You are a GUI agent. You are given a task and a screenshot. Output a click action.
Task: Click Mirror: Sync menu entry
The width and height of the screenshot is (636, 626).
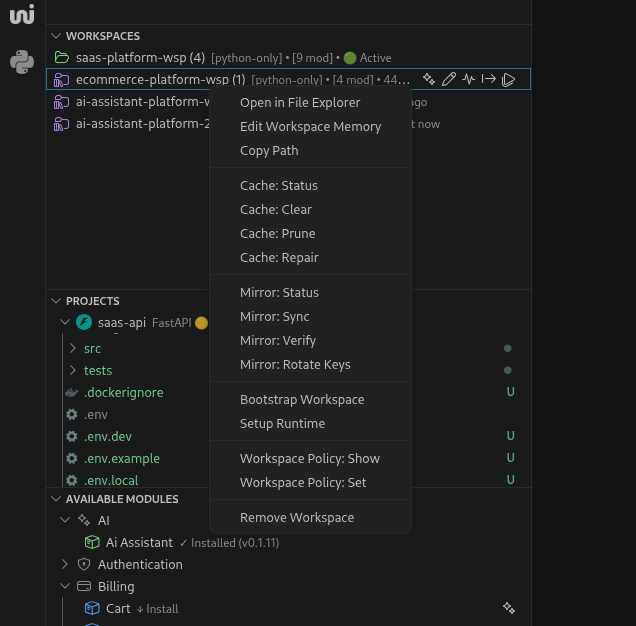click(x=275, y=316)
